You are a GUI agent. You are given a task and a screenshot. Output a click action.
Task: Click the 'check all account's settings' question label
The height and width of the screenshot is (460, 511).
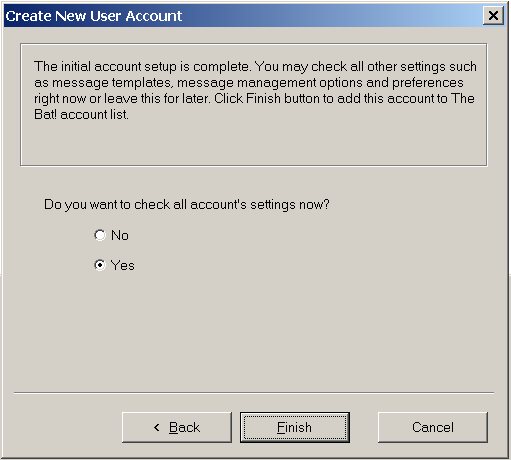187,205
